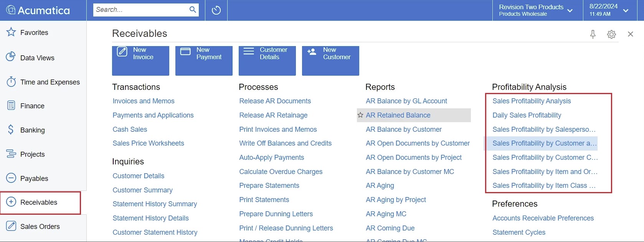Open workspace settings gear icon

point(611,35)
